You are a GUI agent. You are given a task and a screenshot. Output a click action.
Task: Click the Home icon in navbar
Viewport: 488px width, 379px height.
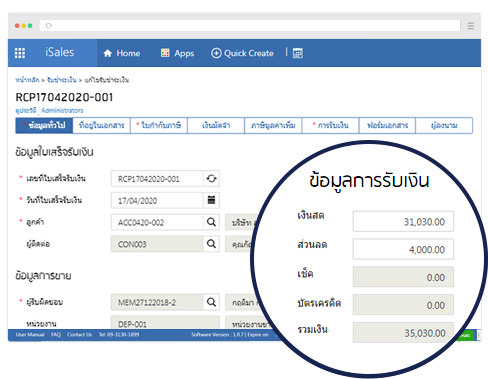point(108,53)
